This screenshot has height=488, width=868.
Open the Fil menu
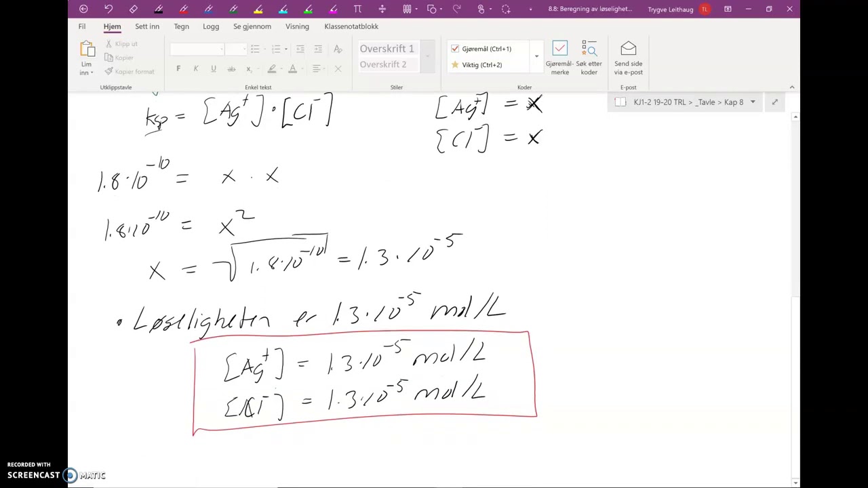pos(81,26)
